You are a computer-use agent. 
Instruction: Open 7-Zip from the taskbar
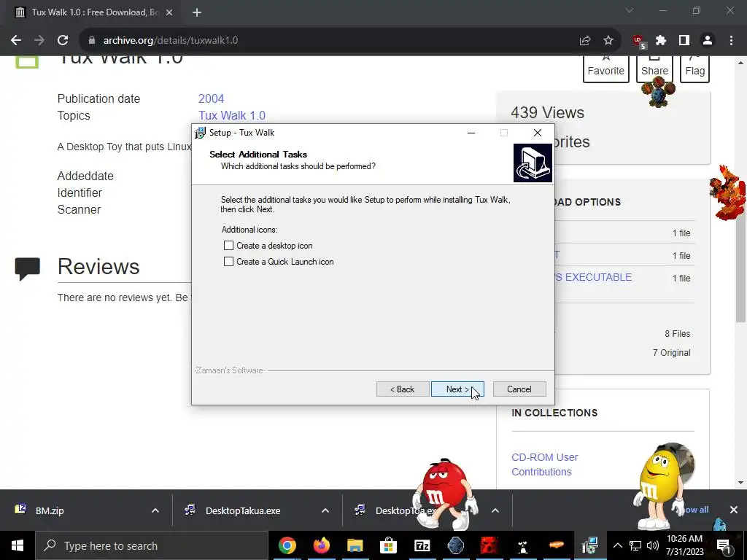point(422,545)
